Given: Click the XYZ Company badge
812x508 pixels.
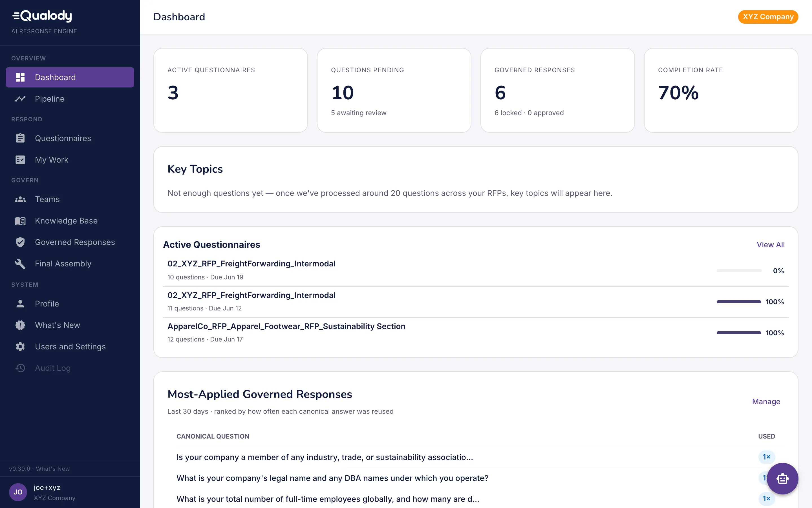Looking at the screenshot, I should coord(768,17).
